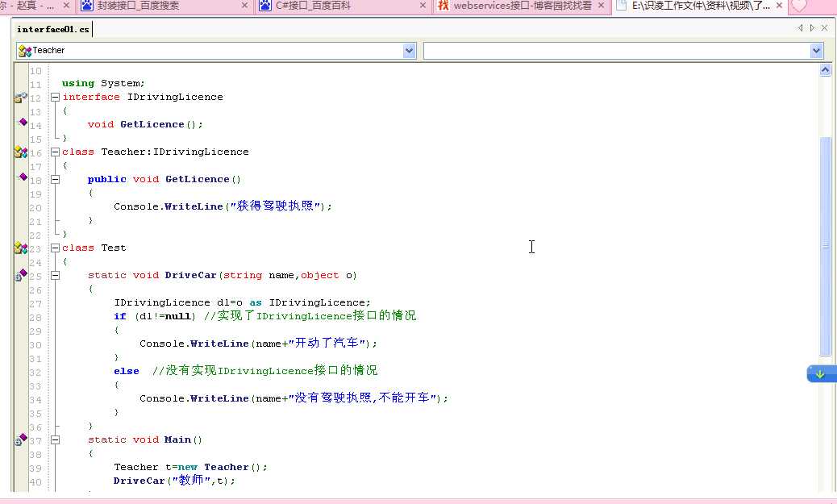Collapse the Main method block
The image size is (837, 504).
click(x=55, y=440)
